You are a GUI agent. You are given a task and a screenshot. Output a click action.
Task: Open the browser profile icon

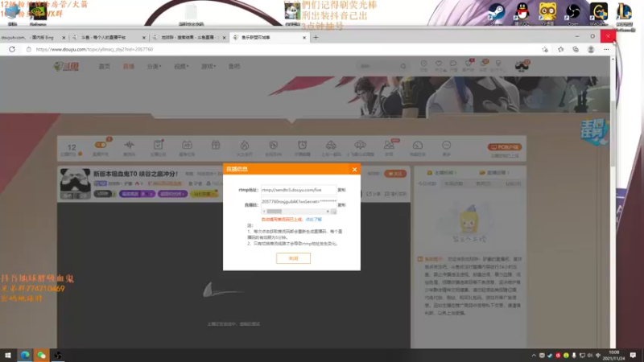click(591, 49)
